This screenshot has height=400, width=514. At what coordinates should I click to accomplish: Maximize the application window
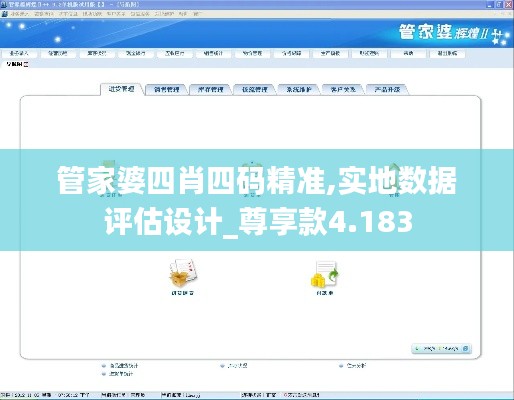click(499, 5)
